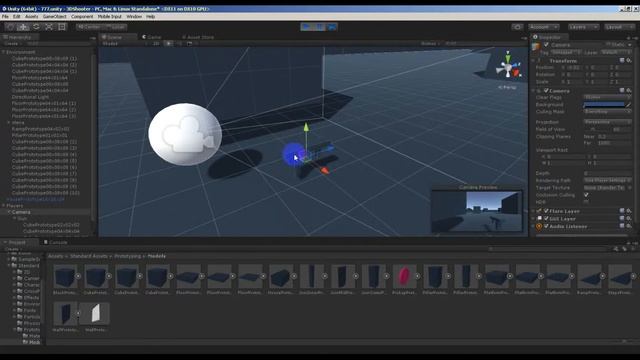Click the red X-axis move arrow
The image size is (640, 360).
[324, 171]
